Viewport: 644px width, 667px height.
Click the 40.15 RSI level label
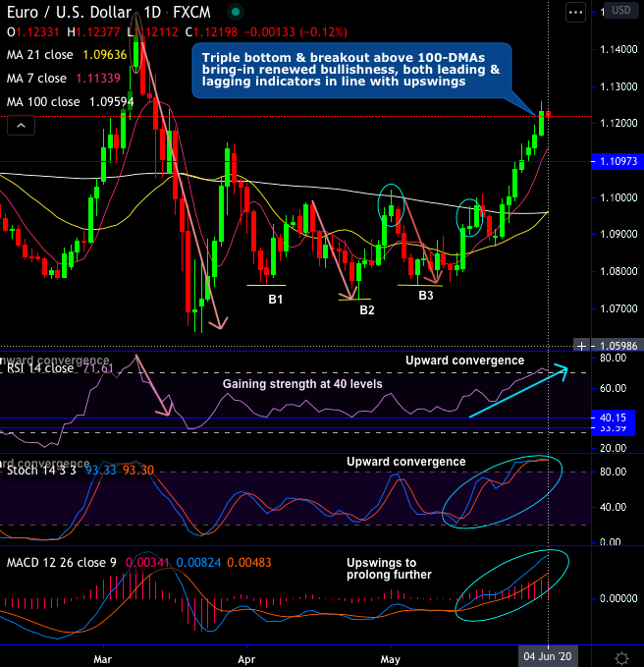click(613, 417)
